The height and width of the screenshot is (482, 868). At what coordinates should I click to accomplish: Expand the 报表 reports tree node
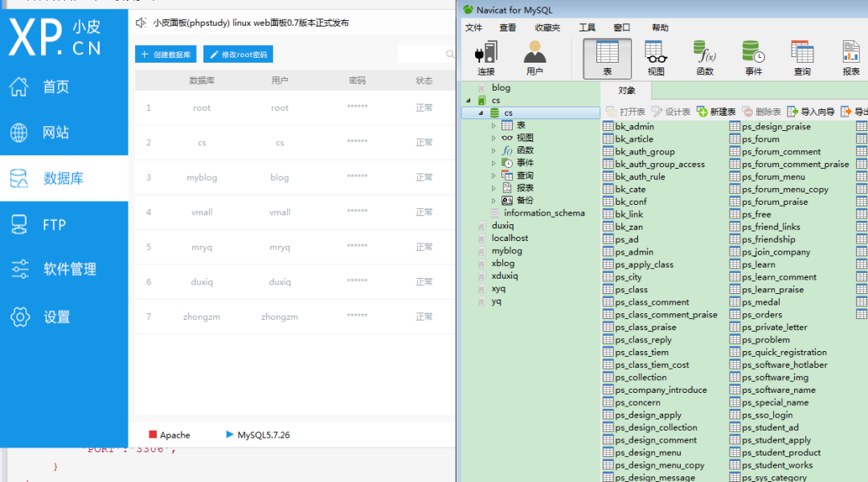pos(493,188)
